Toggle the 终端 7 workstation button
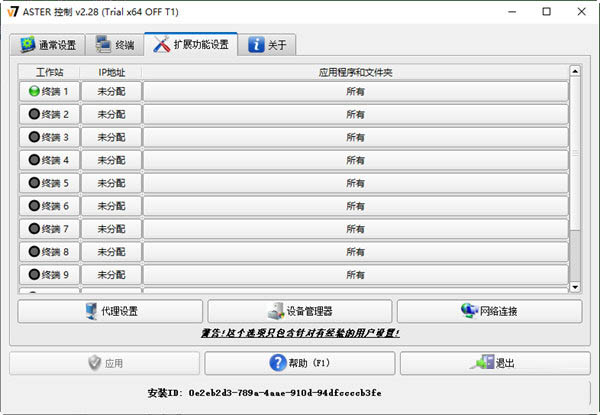600x415 pixels. (x=49, y=229)
